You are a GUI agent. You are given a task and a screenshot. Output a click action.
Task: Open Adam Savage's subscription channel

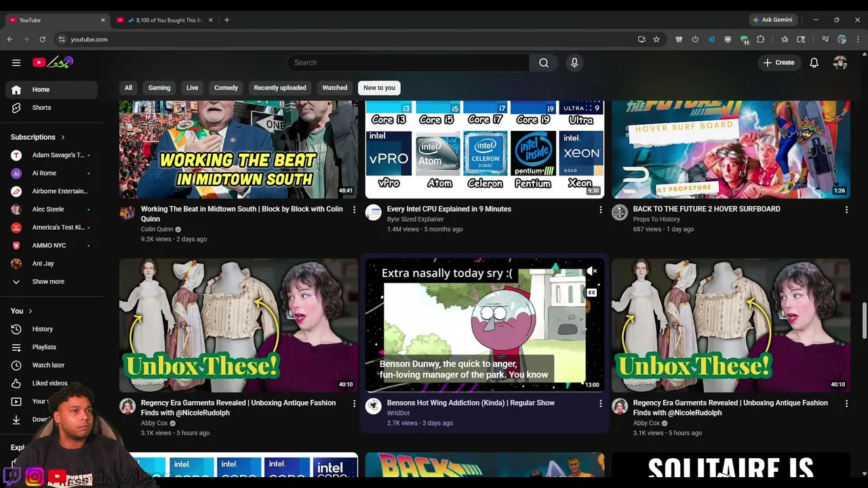(52, 155)
